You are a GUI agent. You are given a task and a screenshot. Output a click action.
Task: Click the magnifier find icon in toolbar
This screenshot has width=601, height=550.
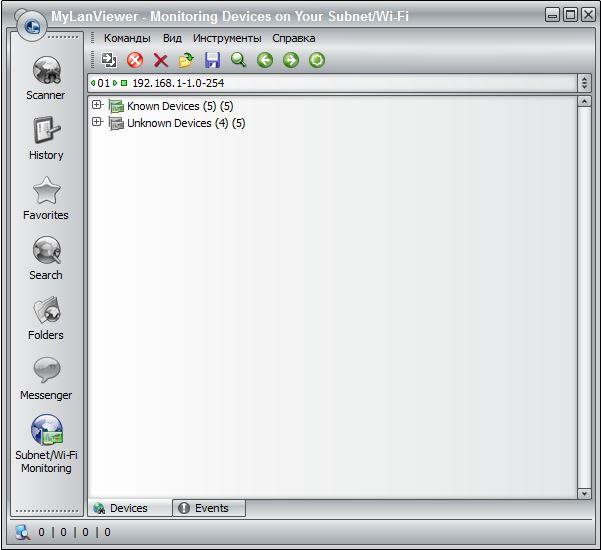pos(238,60)
